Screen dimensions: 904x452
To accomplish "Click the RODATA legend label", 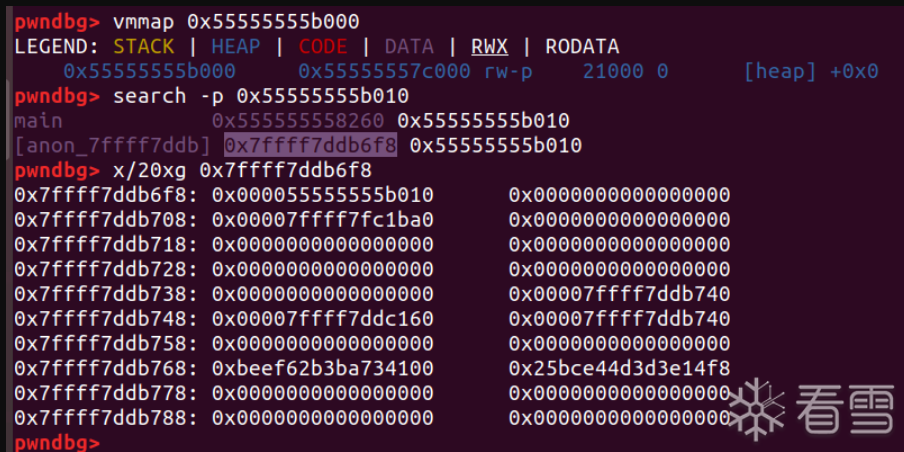I will [582, 47].
